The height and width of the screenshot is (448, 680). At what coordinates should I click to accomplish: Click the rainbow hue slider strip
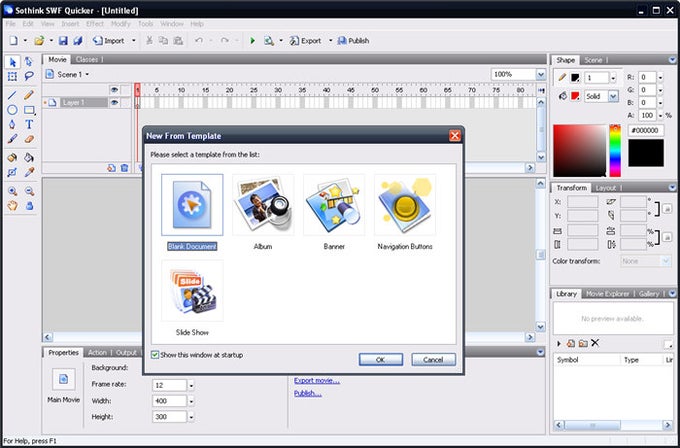pyautogui.click(x=615, y=151)
